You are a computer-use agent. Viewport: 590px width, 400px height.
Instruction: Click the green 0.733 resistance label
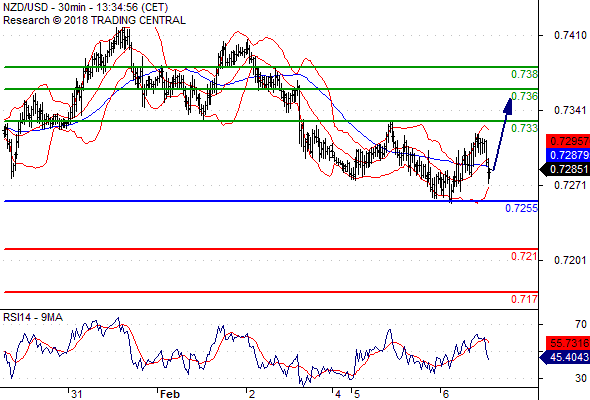click(524, 128)
